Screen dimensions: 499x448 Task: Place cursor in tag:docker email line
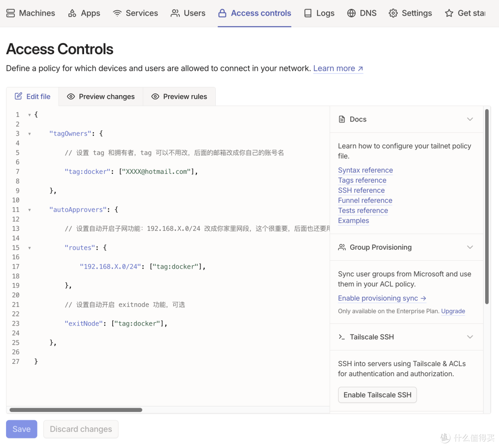pyautogui.click(x=131, y=172)
